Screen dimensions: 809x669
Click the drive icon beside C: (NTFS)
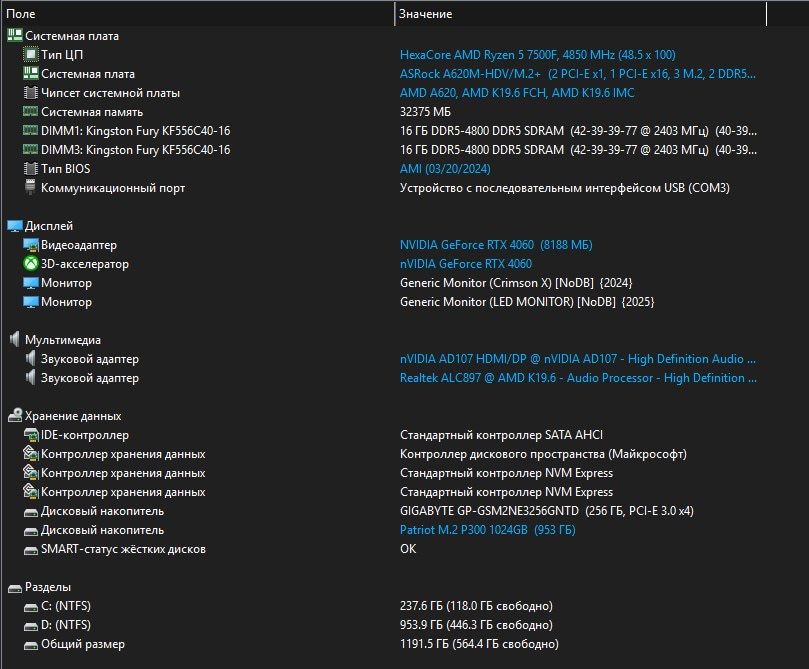pos(31,606)
